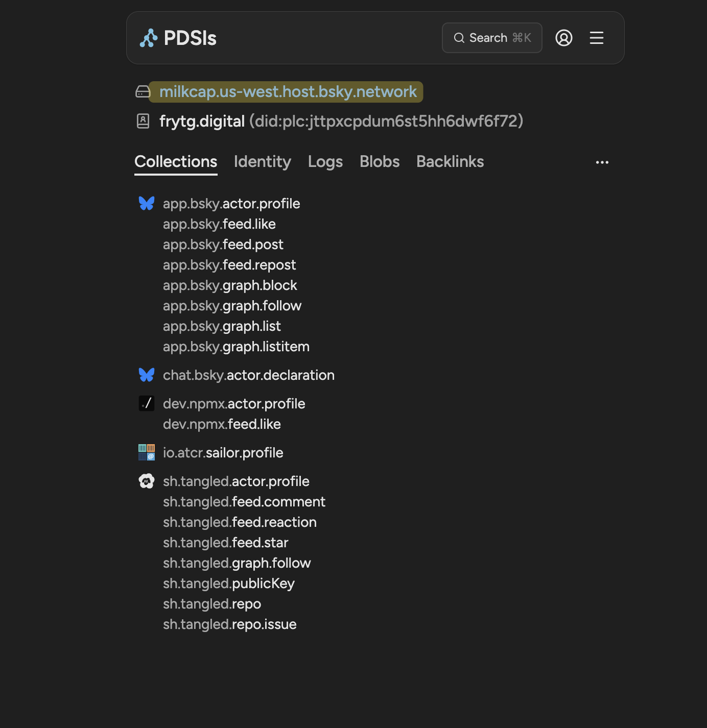Open the app.bsky.feed.repost collection

[229, 265]
